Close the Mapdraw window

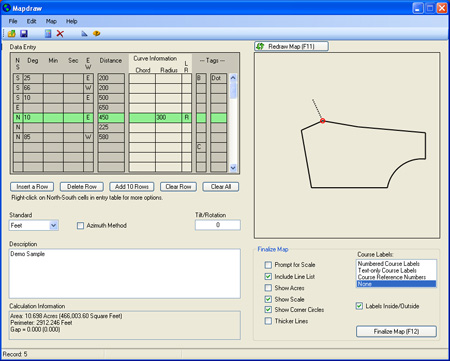(x=442, y=8)
